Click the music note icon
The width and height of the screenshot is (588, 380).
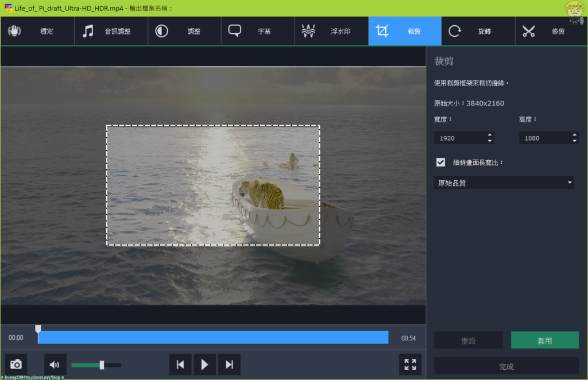point(88,31)
